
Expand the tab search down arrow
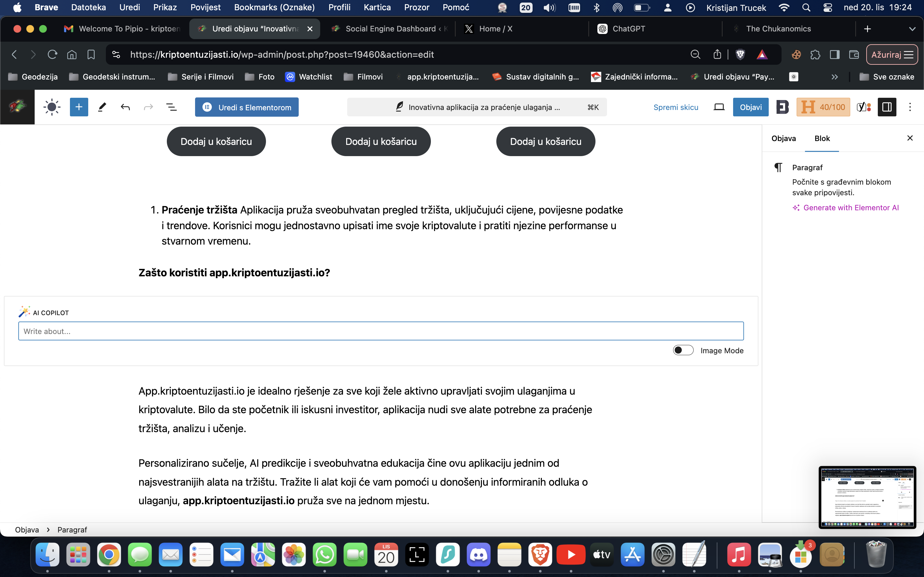coord(912,29)
